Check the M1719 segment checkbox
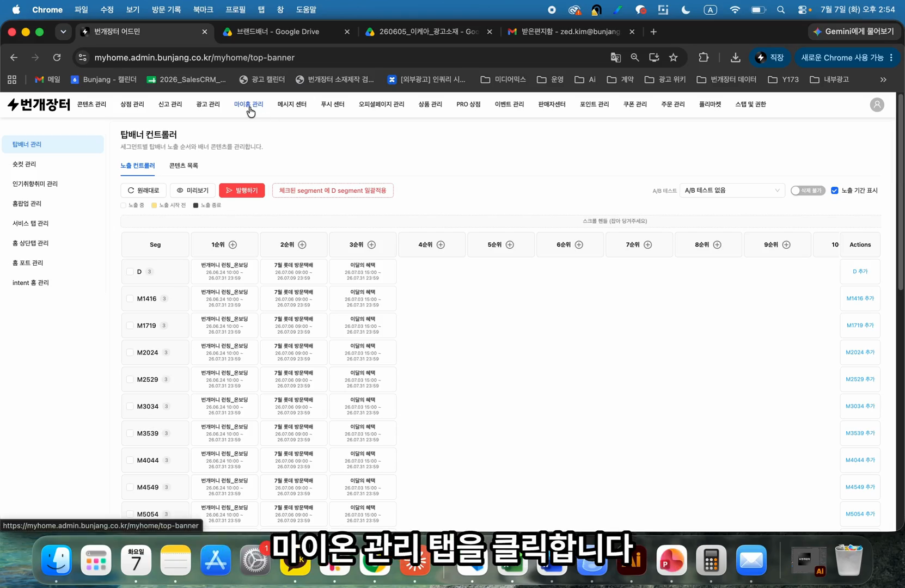905x588 pixels. tap(130, 325)
